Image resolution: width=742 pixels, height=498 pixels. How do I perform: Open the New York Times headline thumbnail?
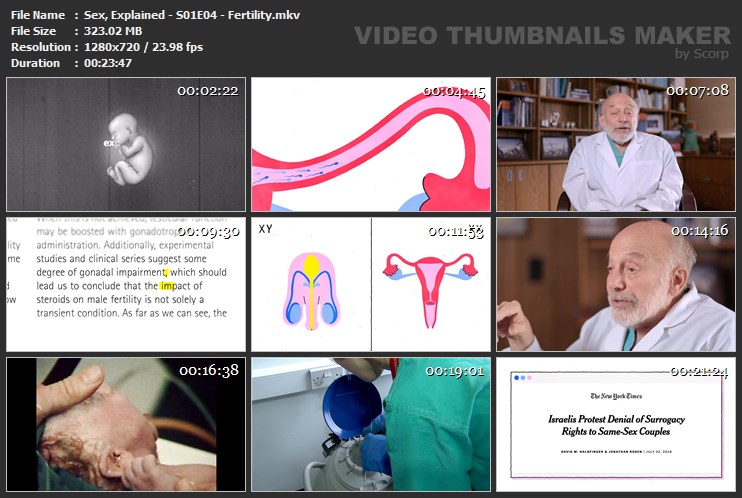(616, 425)
